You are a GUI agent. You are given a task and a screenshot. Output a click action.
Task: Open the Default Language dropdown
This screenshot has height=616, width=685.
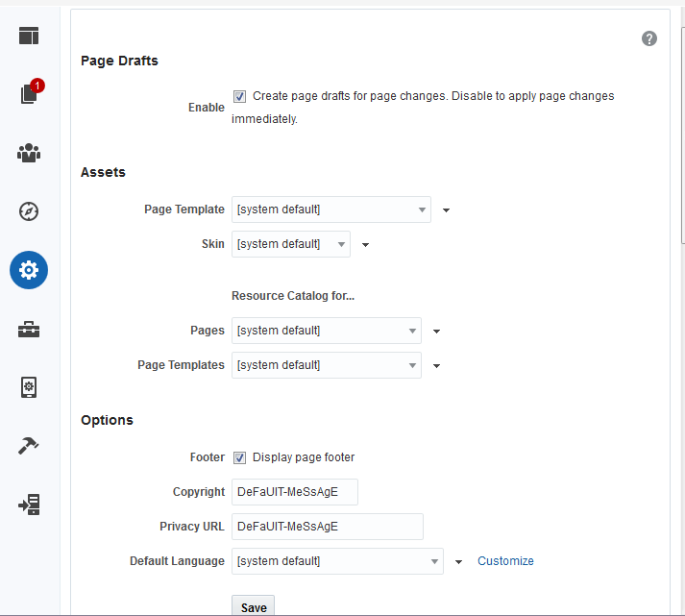(x=337, y=561)
